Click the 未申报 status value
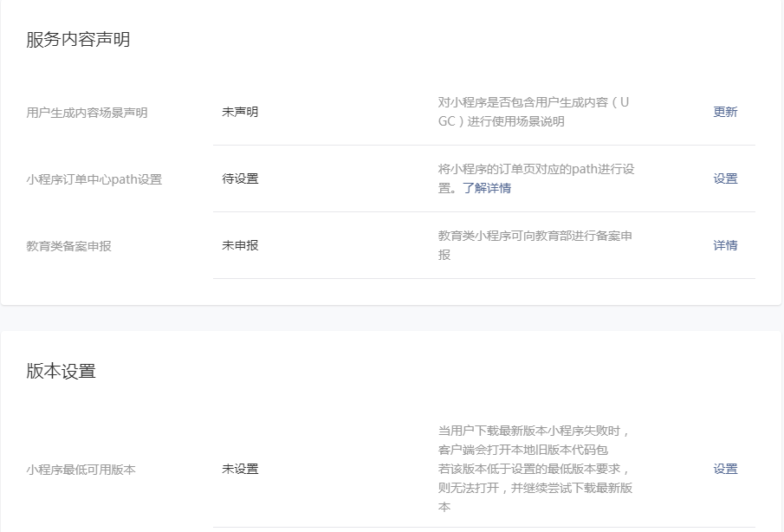 tap(240, 245)
